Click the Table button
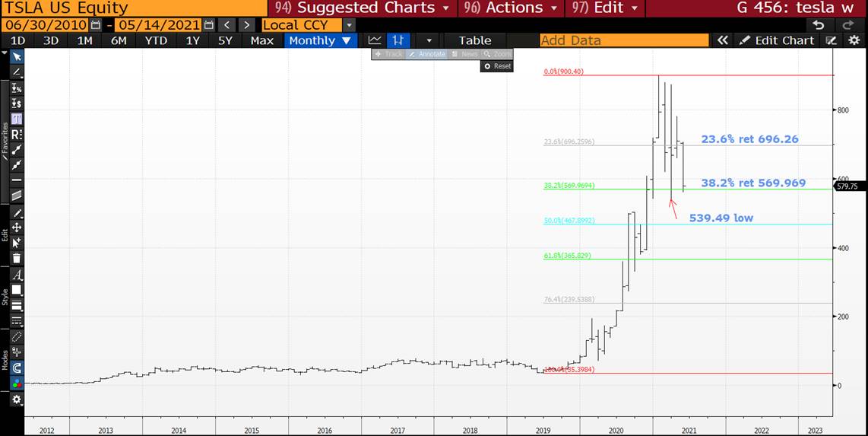This screenshot has height=436, width=868. point(475,40)
